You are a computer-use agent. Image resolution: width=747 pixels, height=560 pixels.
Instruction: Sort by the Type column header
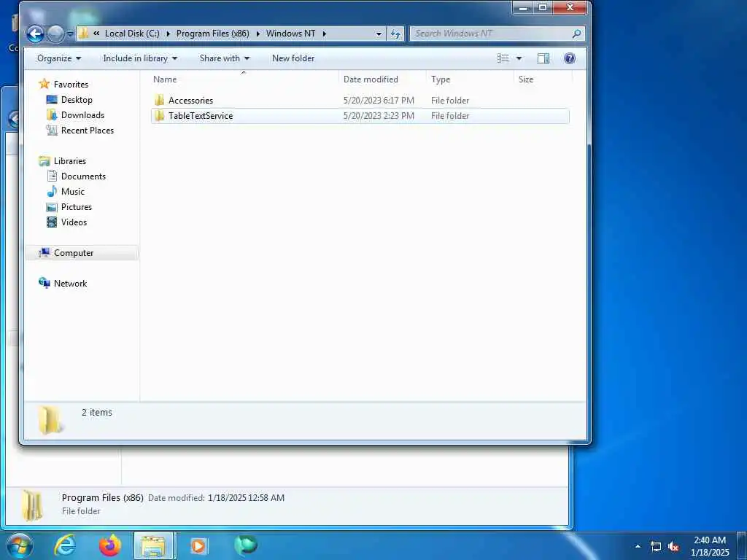[x=470, y=79]
